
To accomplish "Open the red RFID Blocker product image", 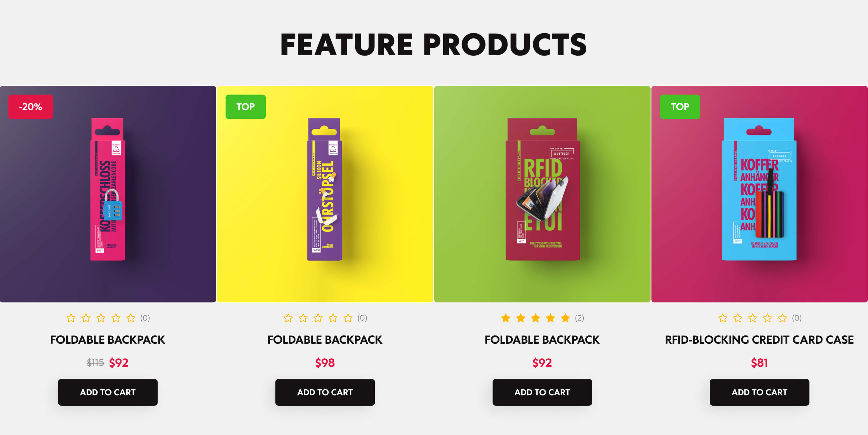I will (x=542, y=194).
